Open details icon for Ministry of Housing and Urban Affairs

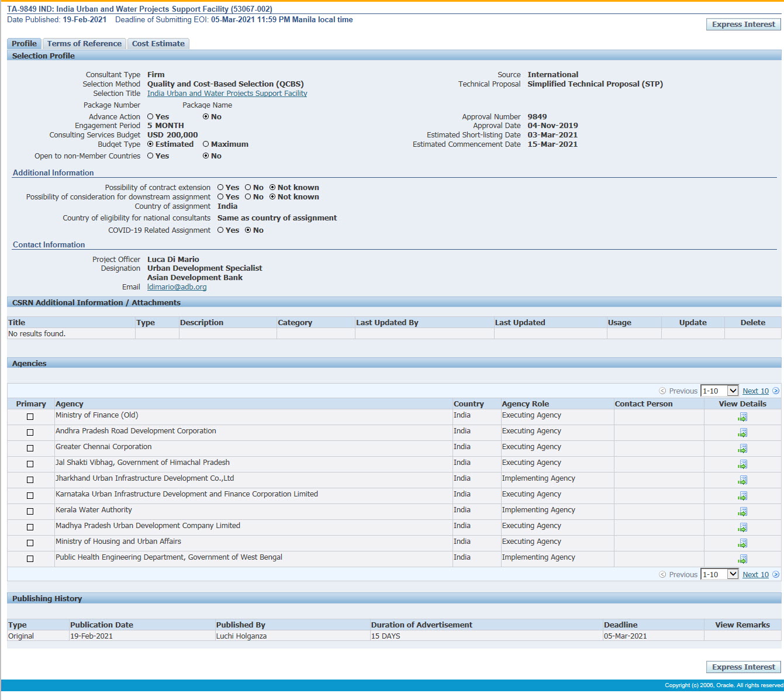pos(742,543)
